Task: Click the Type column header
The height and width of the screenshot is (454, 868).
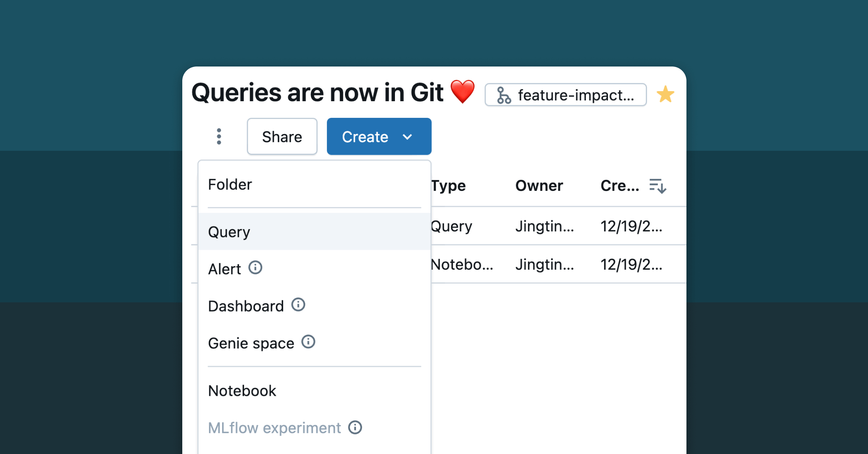Action: pos(448,186)
